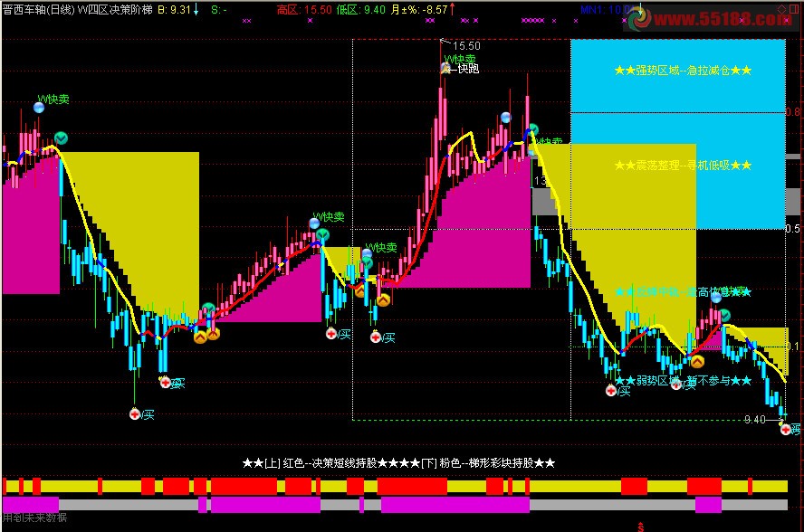Viewport: 804px width, 532px height.
Task: Click the red up arrow after 月±%: -8.57
Action: (x=453, y=9)
